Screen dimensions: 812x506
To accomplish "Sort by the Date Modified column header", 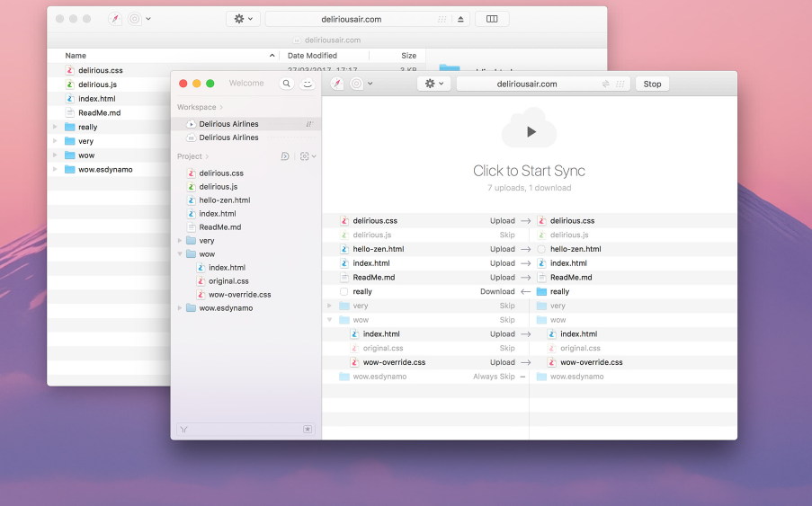I will [x=312, y=56].
